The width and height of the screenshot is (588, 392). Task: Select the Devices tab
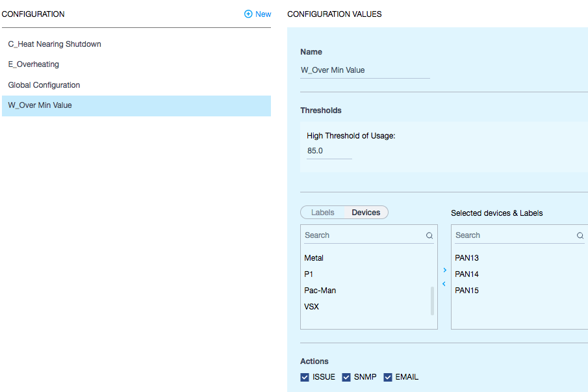(x=366, y=213)
